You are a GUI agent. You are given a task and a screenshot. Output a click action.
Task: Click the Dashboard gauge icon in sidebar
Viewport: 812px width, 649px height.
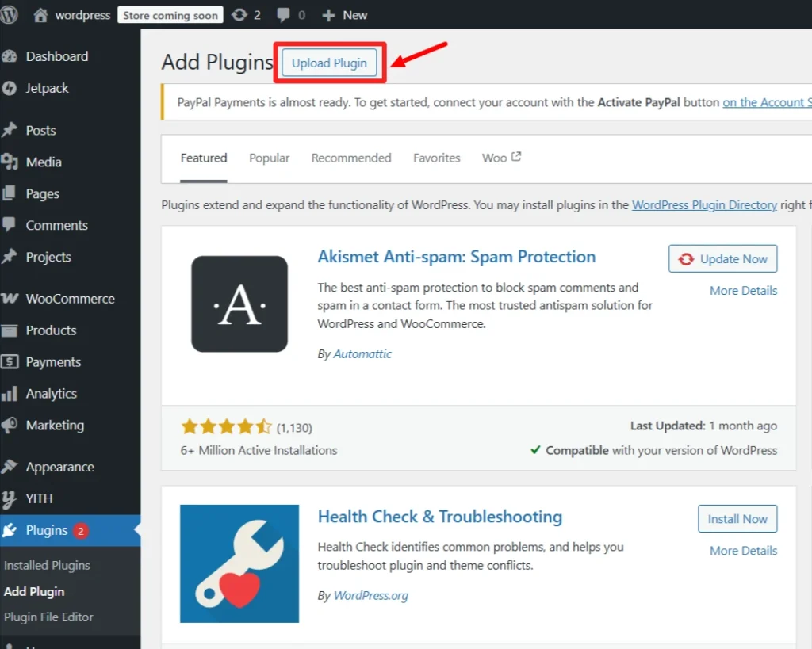pos(10,56)
